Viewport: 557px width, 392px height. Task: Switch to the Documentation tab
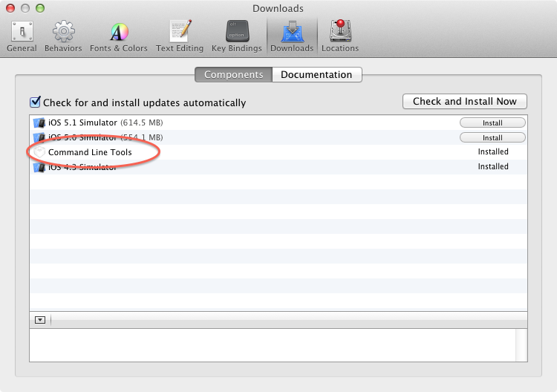(x=317, y=74)
